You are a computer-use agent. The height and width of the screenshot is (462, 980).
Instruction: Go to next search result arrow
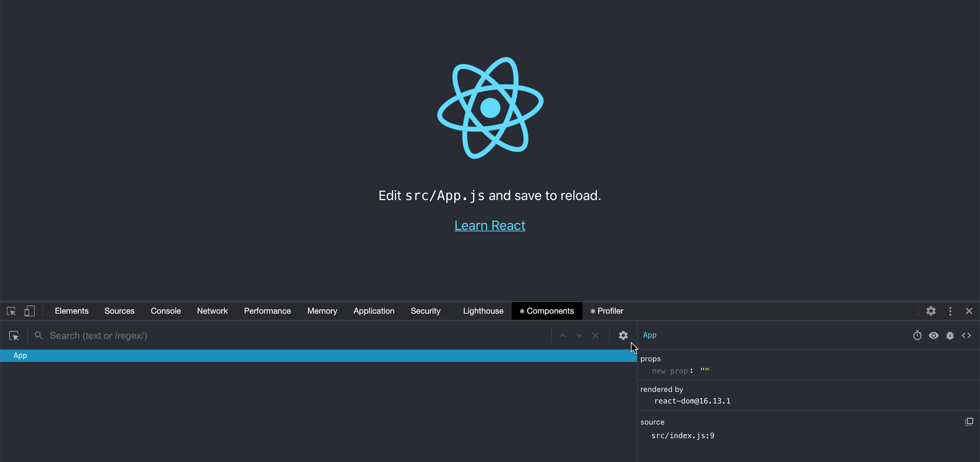(579, 335)
